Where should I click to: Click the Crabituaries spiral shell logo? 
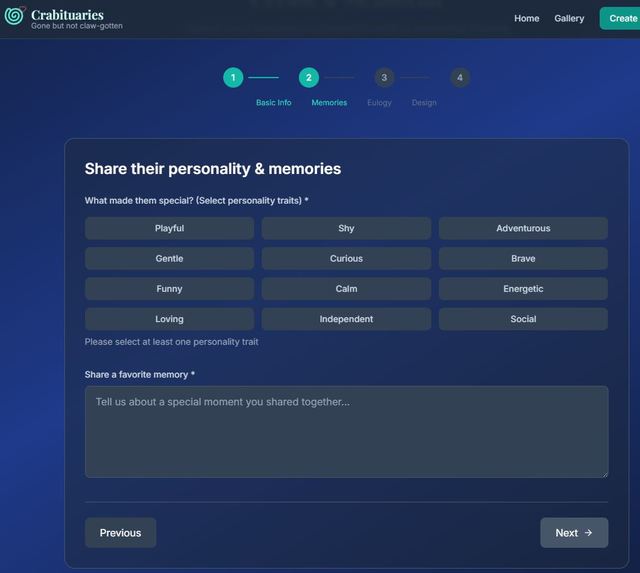point(15,16)
